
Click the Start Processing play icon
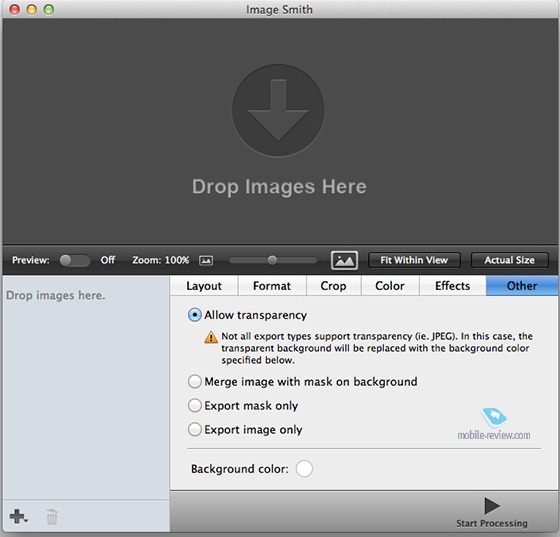click(492, 506)
